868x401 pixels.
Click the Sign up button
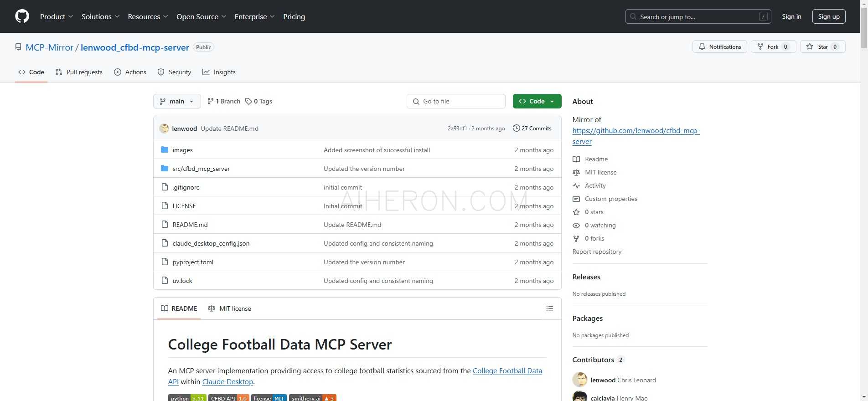point(829,16)
